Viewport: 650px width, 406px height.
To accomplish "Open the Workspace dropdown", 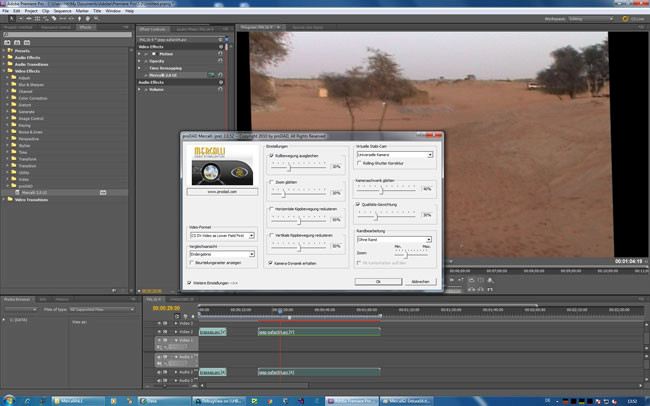I will [591, 19].
